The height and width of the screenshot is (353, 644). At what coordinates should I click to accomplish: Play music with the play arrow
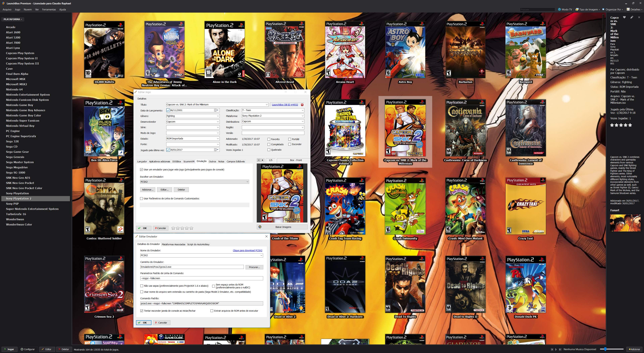click(x=556, y=349)
